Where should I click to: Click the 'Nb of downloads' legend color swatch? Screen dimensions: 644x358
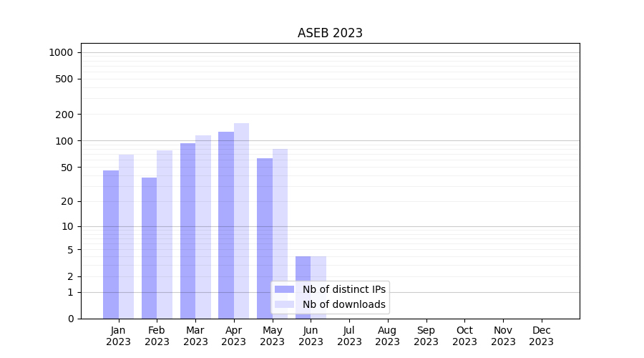pos(284,304)
